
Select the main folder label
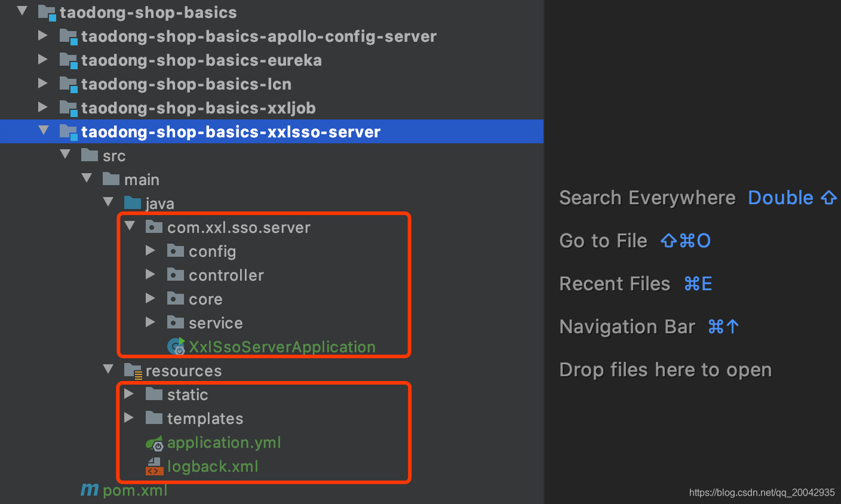pos(142,180)
